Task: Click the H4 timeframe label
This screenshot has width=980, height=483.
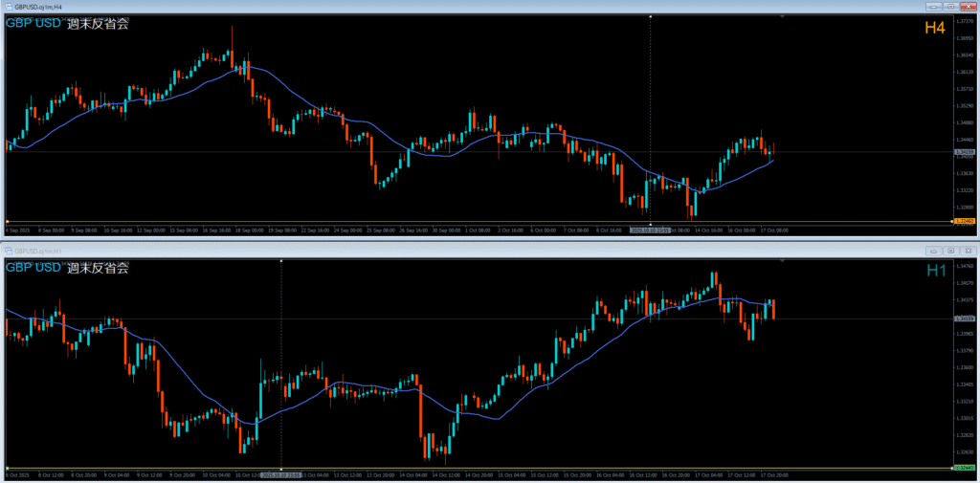Action: click(x=935, y=28)
